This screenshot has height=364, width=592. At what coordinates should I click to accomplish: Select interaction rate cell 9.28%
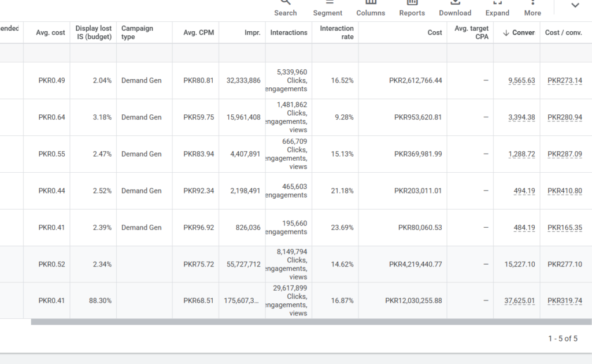pos(344,117)
